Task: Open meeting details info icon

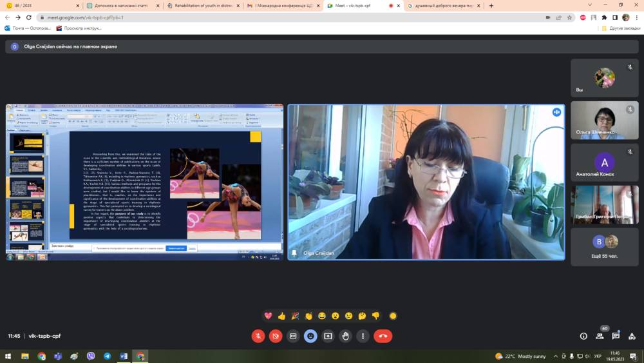Action: click(583, 336)
